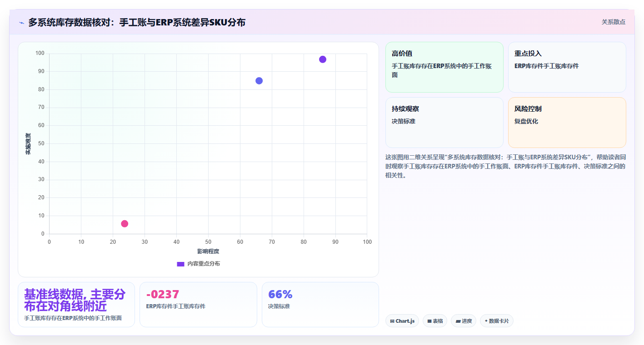644x345 pixels.
Task: Click the lightning icon beside the dashboard title
Action: [x=21, y=22]
